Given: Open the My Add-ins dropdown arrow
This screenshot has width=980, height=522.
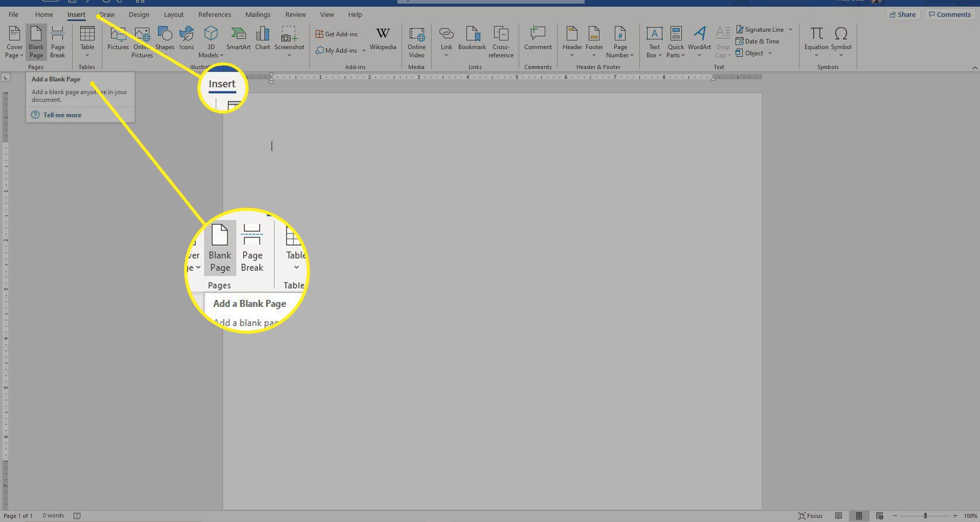Looking at the screenshot, I should (364, 50).
